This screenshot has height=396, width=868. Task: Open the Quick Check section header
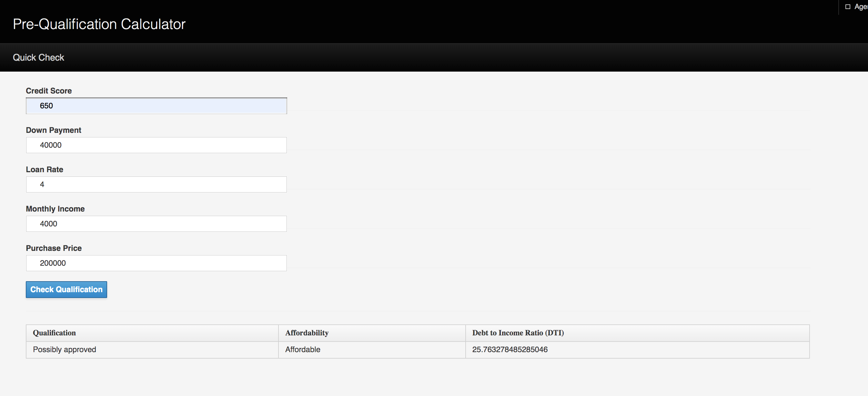(x=38, y=58)
